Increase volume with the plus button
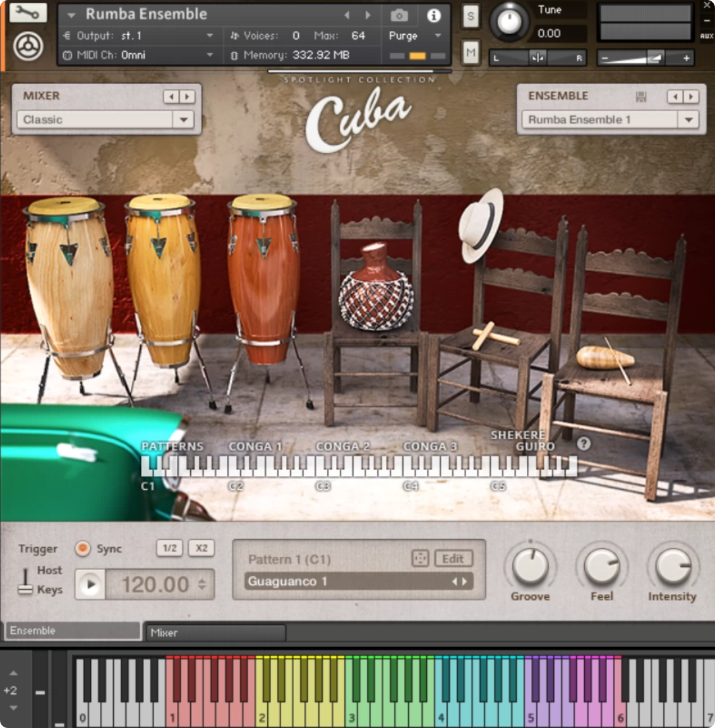Screen dimensions: 715x728 686,58
